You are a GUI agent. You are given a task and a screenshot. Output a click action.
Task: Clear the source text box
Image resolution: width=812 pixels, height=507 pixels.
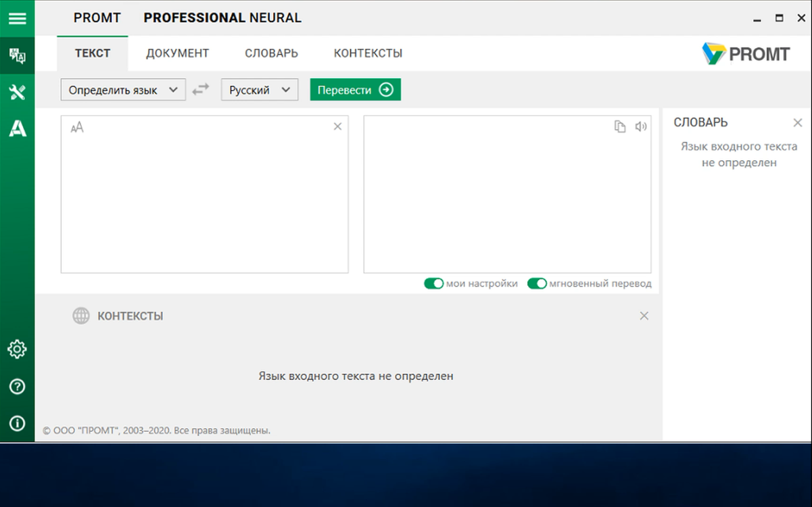pos(337,126)
